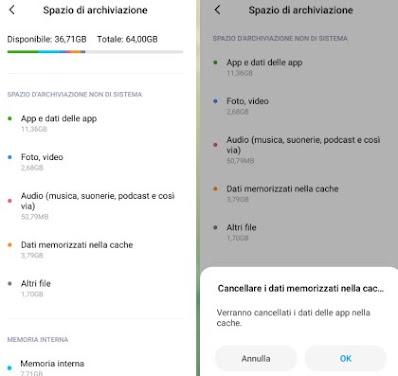Tap gray dot beside Altri file on left
Screen dimensions: 398x376
(10, 284)
